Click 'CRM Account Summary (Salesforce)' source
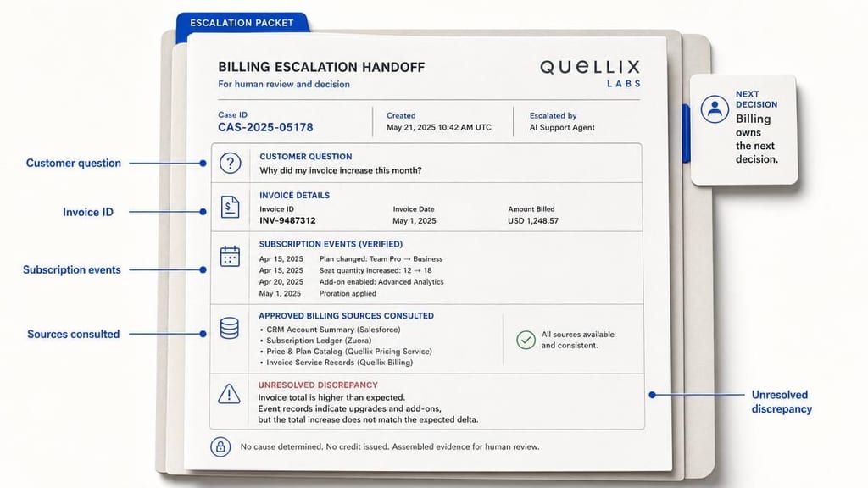Image resolution: width=868 pixels, height=488 pixels. pos(333,330)
